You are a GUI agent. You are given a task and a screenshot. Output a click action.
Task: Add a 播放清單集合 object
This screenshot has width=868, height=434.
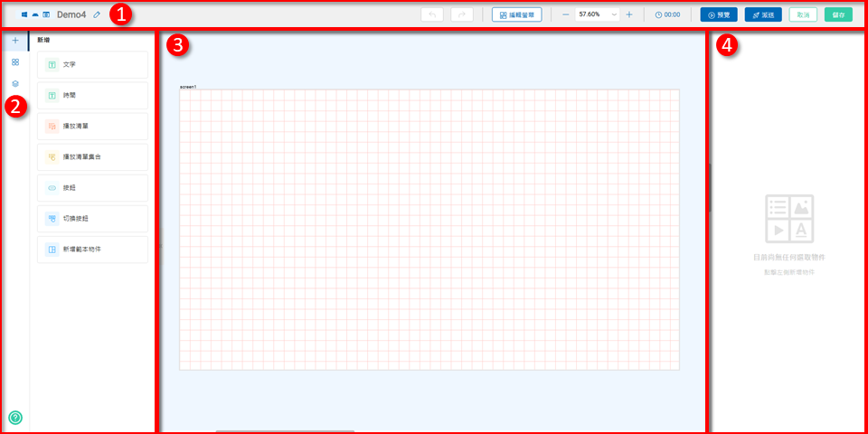click(92, 157)
